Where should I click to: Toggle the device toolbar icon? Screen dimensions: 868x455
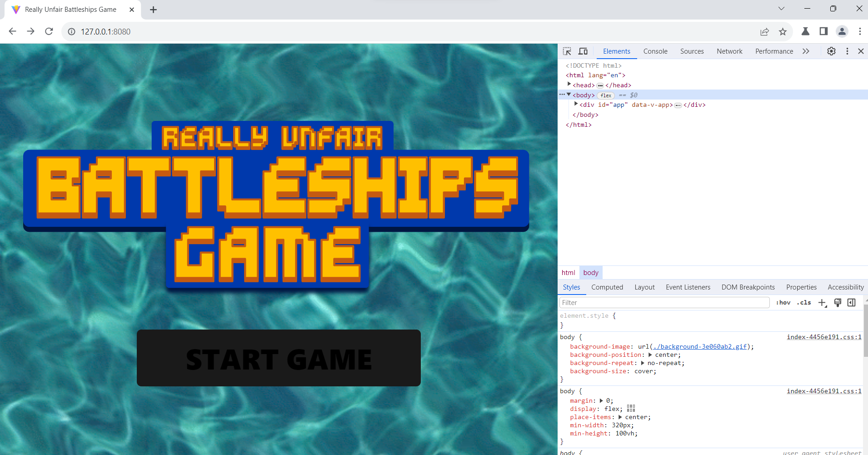click(x=583, y=51)
